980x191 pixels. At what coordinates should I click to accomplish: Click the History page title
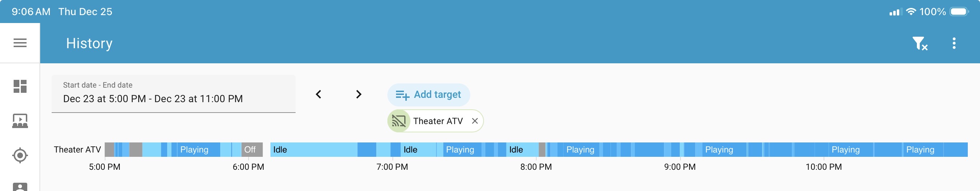point(89,44)
